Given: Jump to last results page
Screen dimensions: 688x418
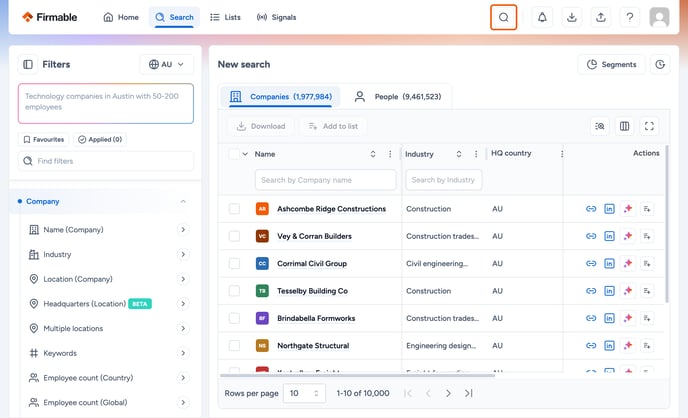Looking at the screenshot, I should point(469,393).
